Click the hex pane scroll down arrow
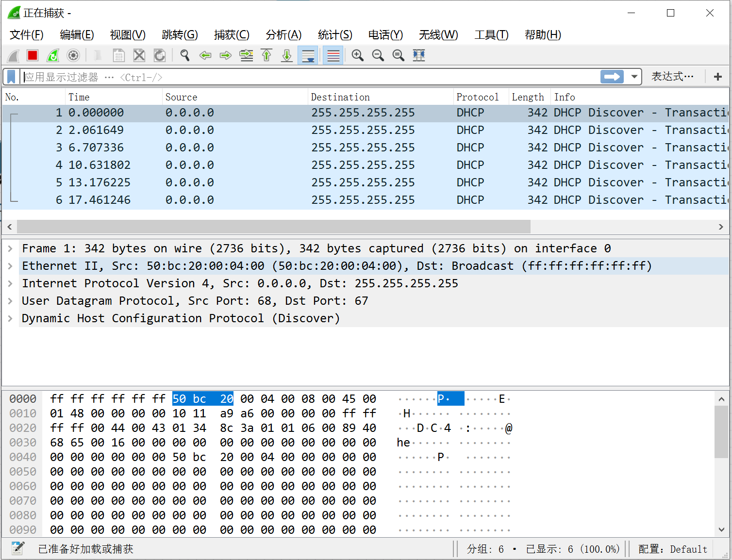The image size is (732, 560). pyautogui.click(x=722, y=529)
